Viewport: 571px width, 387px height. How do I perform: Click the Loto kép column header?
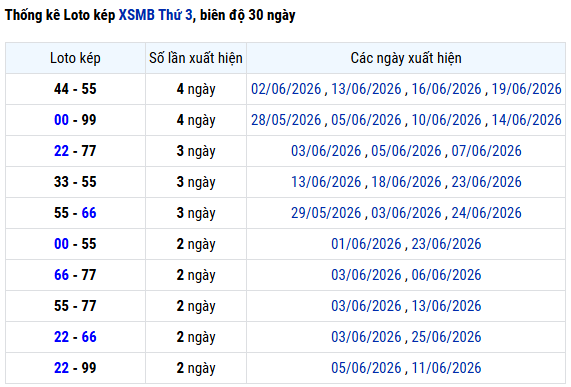click(75, 58)
